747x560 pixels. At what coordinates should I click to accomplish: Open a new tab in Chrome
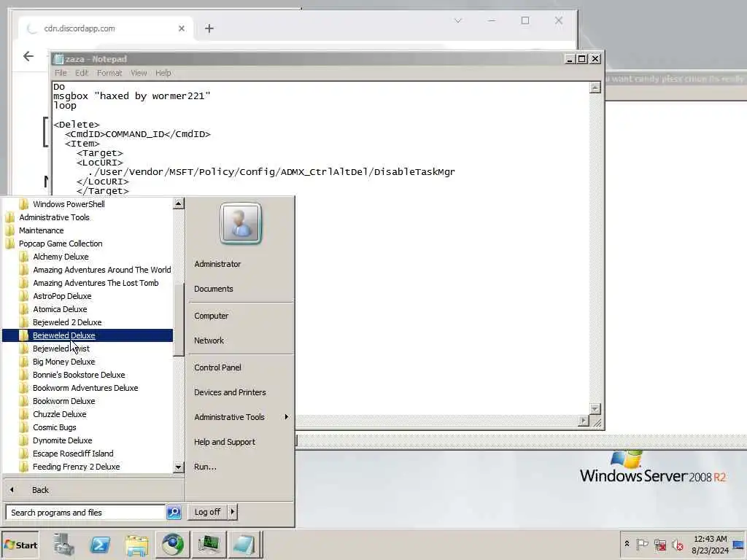point(209,28)
